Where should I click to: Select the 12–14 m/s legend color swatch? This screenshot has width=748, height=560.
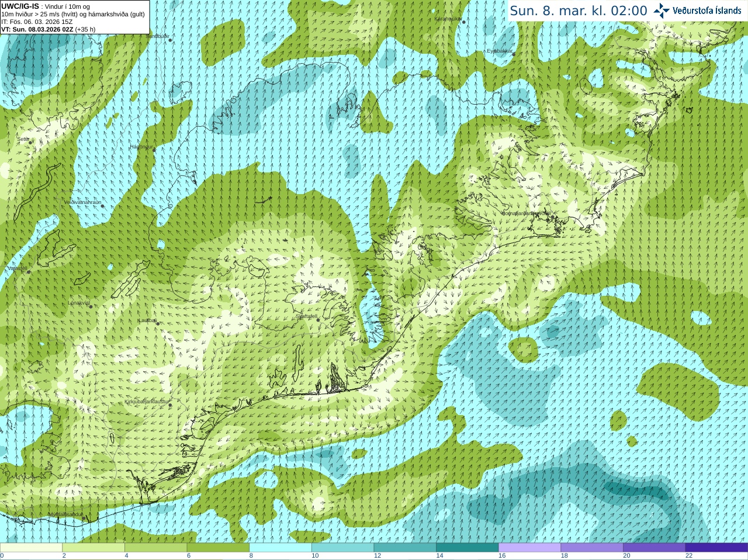click(405, 548)
